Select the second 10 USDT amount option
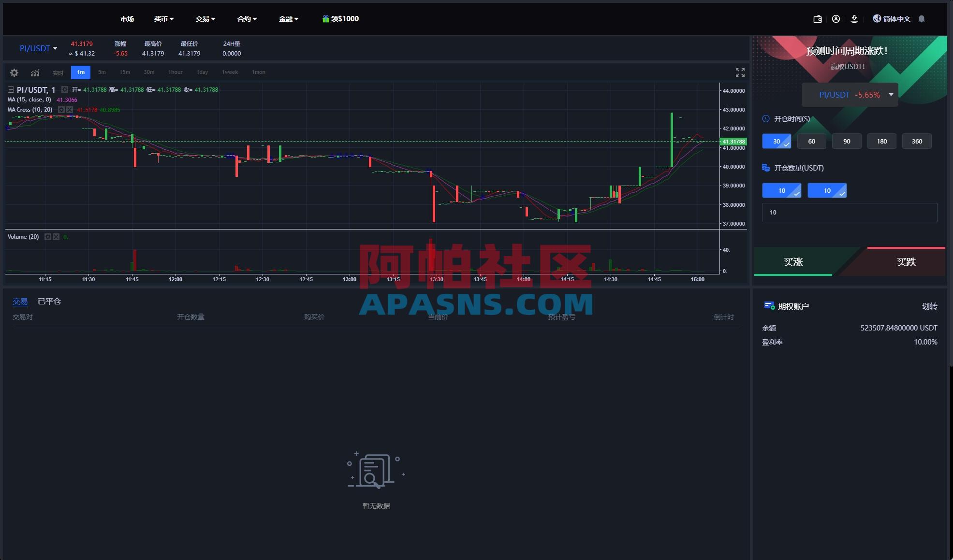 pyautogui.click(x=827, y=190)
